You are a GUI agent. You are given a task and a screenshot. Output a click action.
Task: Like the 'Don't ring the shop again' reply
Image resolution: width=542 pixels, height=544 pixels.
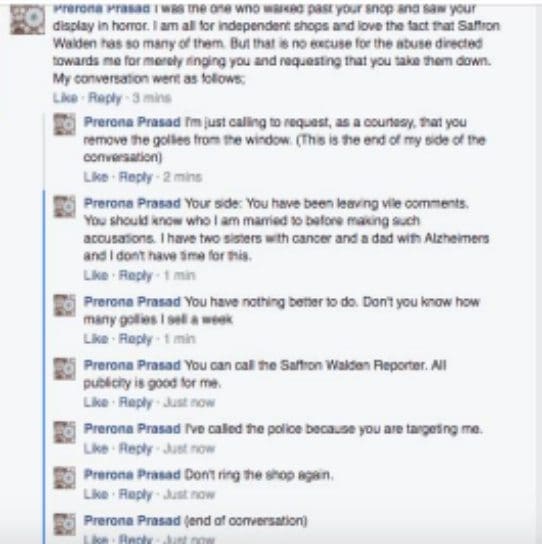96,494
